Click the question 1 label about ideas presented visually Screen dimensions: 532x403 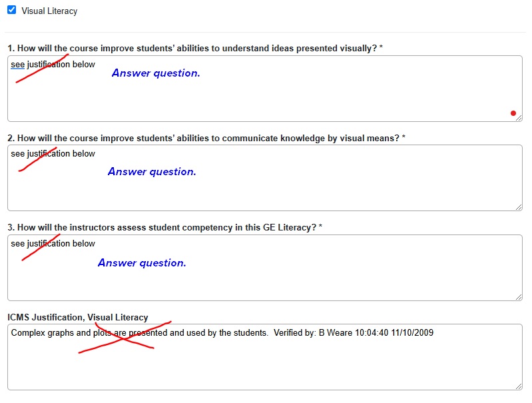[195, 49]
